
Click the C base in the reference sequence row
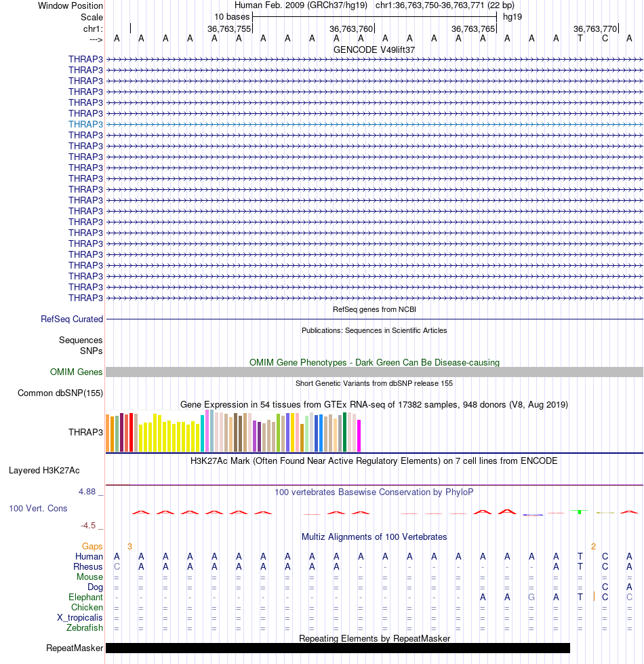pos(605,39)
